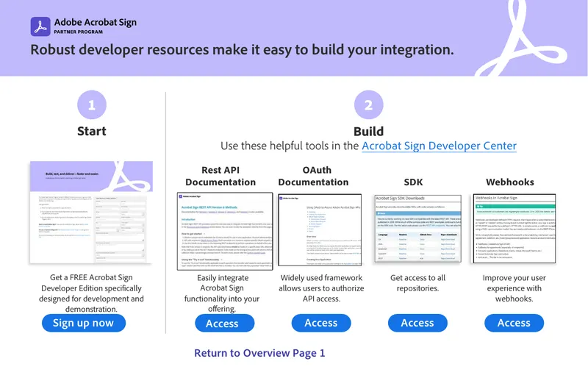588x378 pixels.
Task: Select the 'Webhooks' heading text
Action: [510, 182]
